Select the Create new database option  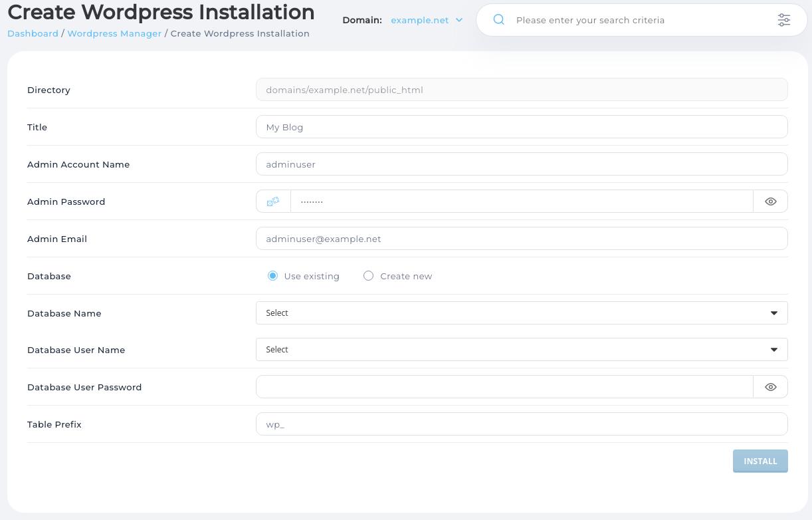[368, 275]
